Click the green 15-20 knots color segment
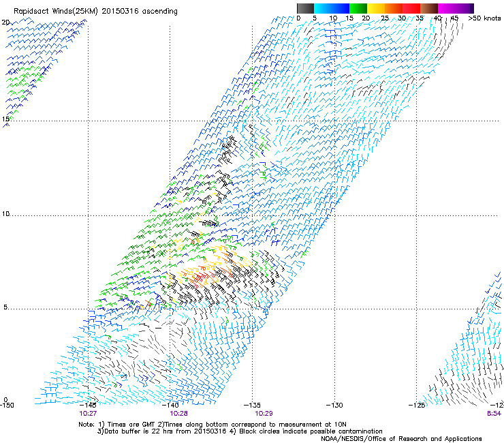504x443 pixels. (358, 8)
